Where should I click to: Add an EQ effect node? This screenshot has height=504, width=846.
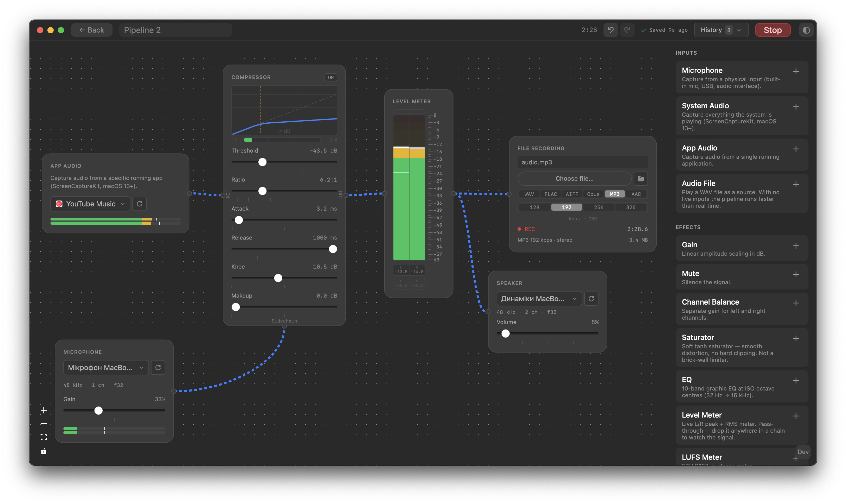(796, 380)
